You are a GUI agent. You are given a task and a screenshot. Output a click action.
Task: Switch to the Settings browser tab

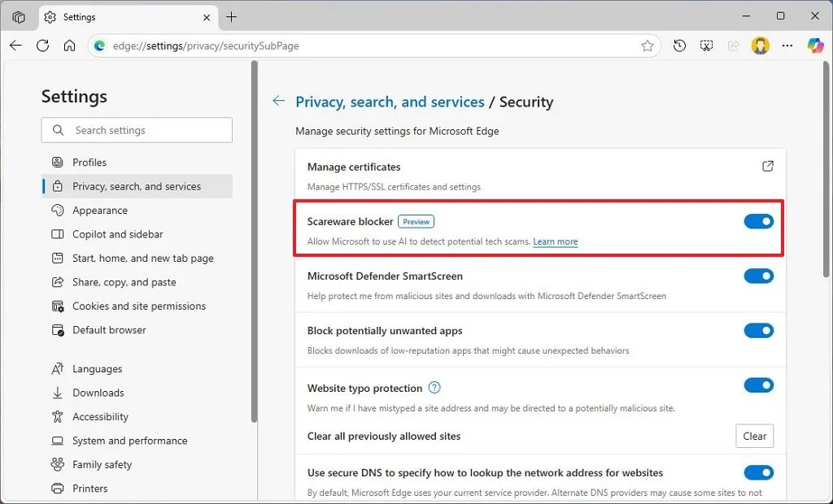tap(79, 16)
